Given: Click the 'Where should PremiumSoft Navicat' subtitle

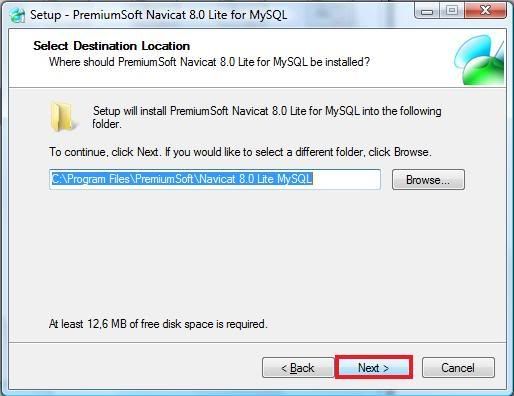Looking at the screenshot, I should [209, 62].
